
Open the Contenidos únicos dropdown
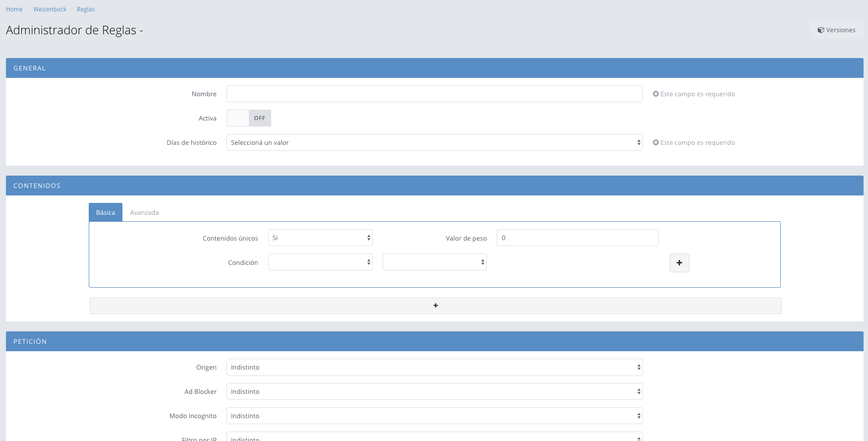click(320, 238)
